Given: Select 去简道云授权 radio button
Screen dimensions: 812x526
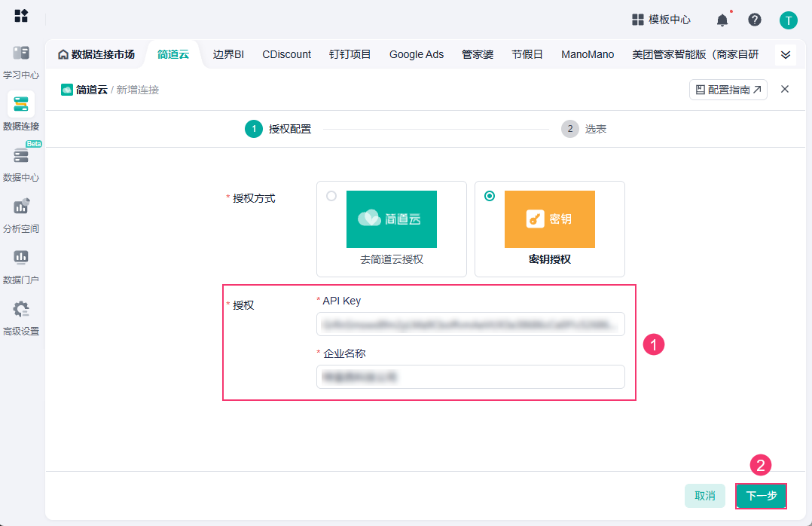Looking at the screenshot, I should [331, 196].
